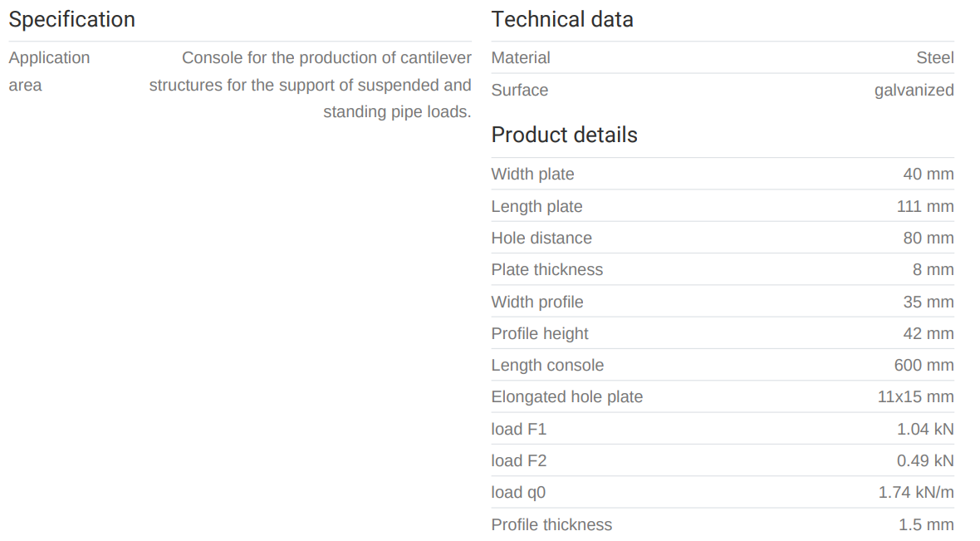Click the 1.74 kN/m load q0 value
Viewport: 980px width, 541px height.
click(916, 493)
